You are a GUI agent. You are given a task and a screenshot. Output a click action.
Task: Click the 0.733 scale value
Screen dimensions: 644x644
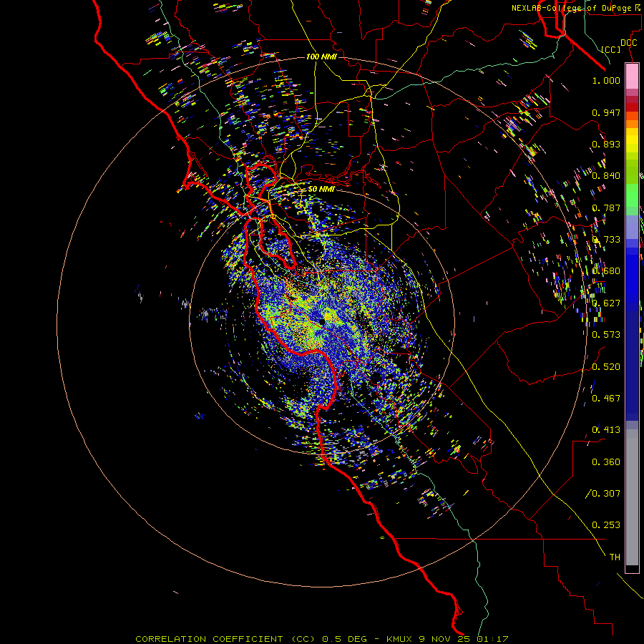(x=606, y=240)
